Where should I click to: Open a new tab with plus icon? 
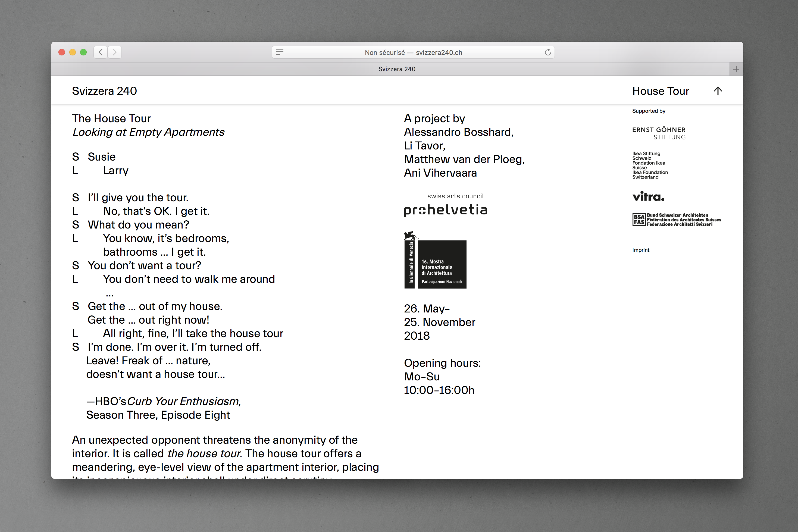(736, 69)
